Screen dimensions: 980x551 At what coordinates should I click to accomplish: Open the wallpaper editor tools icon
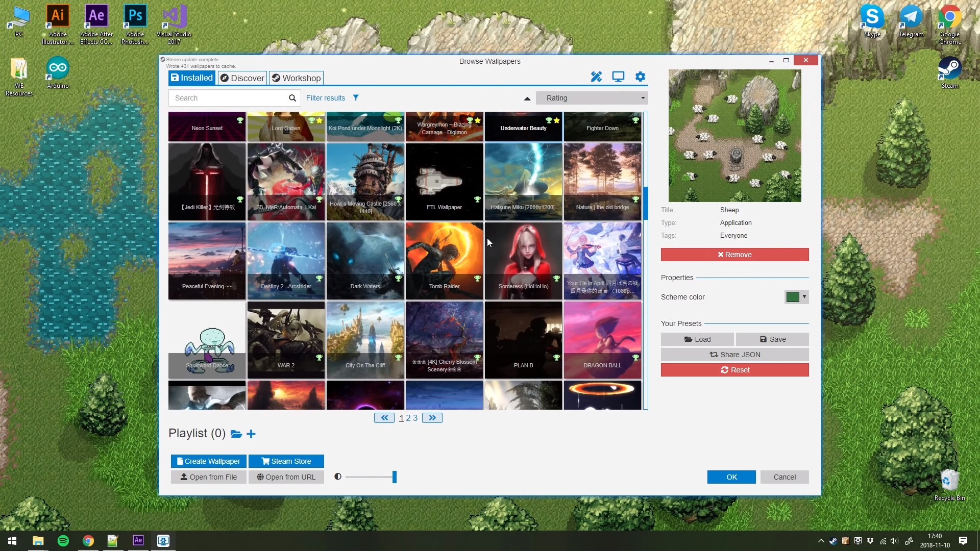pos(596,77)
